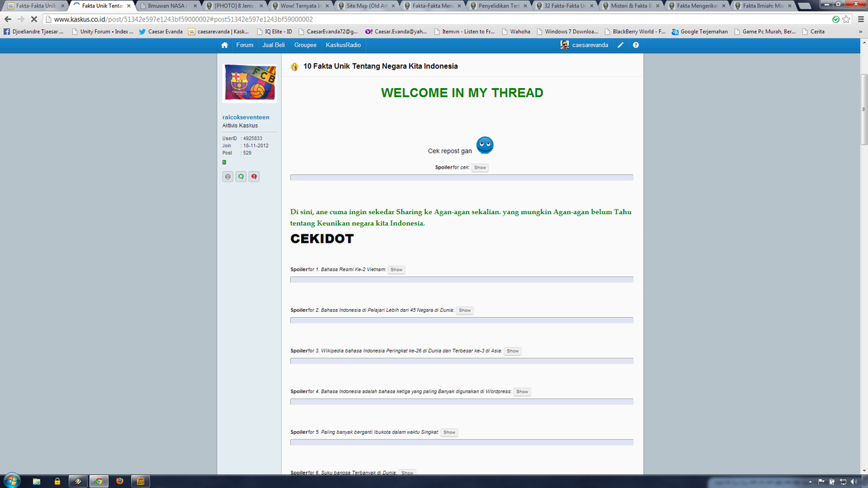
Task: Stop loading the page button
Action: click(x=35, y=19)
